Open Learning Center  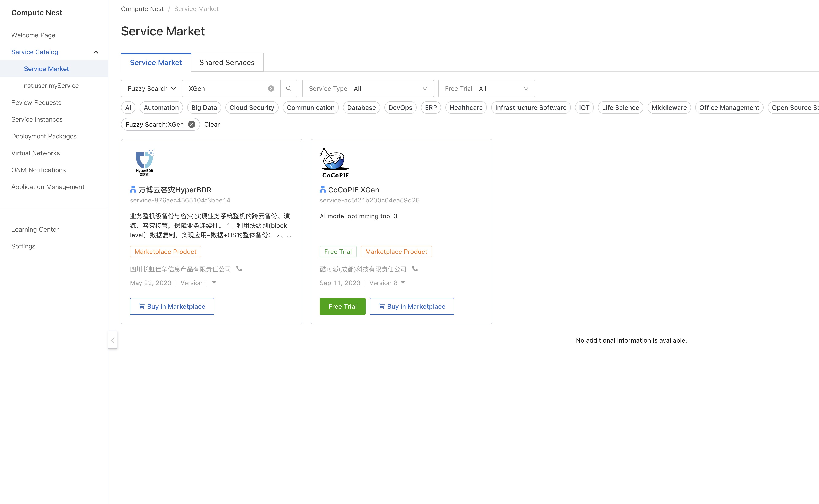35,229
